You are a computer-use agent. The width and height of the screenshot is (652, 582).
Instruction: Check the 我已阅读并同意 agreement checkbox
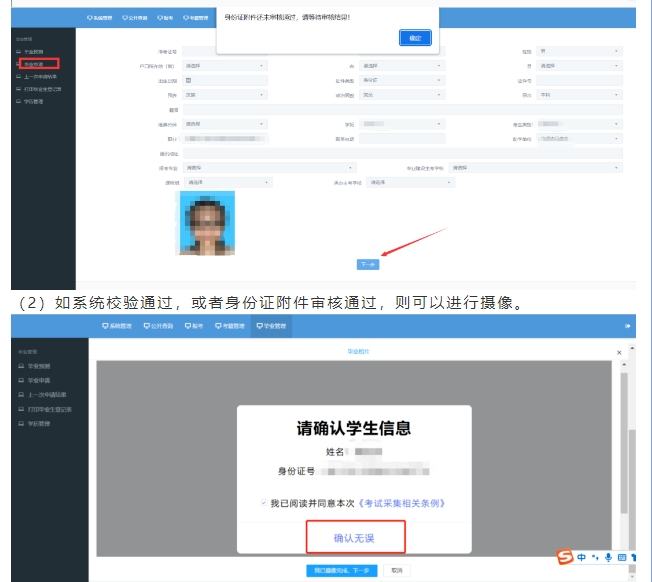(x=263, y=503)
